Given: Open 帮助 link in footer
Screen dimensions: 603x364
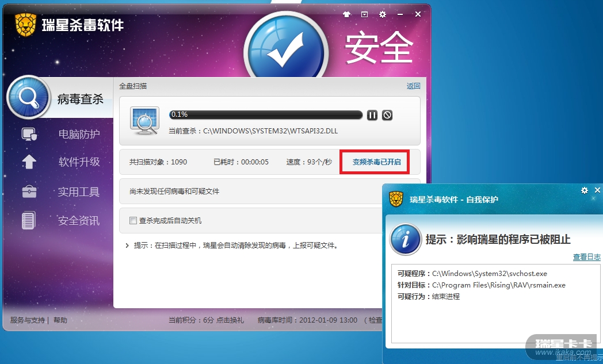Looking at the screenshot, I should [60, 320].
